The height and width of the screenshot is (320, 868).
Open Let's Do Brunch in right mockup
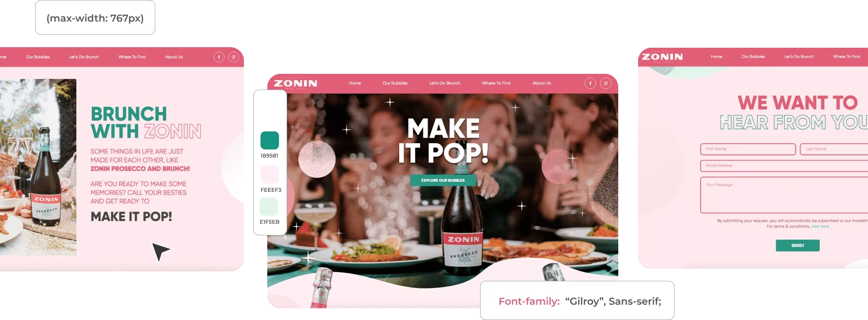tap(799, 57)
